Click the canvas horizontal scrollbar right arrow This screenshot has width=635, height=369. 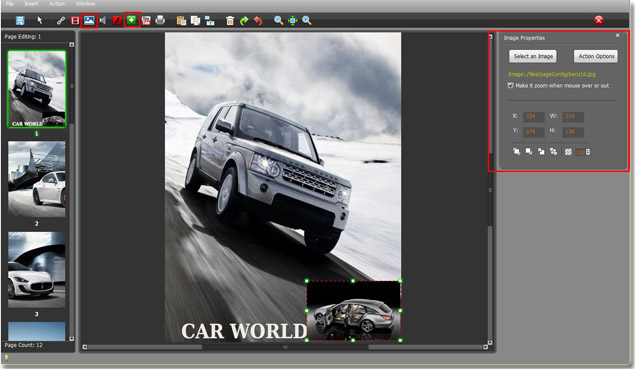tap(485, 347)
